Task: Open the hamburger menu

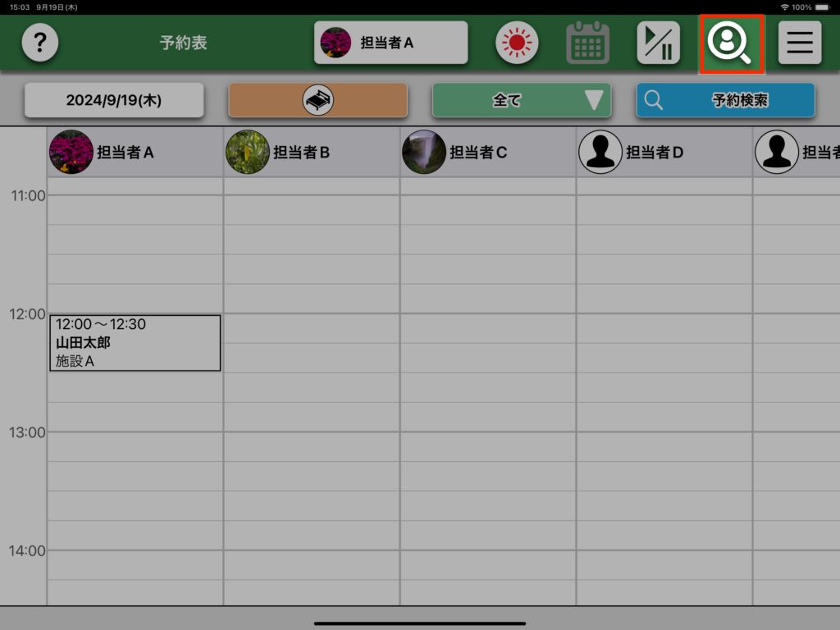Action: [799, 43]
